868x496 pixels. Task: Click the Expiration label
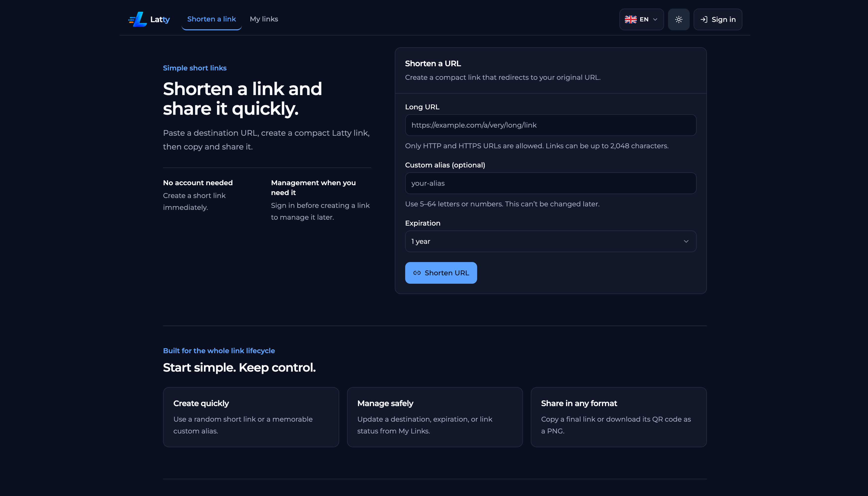[422, 223]
